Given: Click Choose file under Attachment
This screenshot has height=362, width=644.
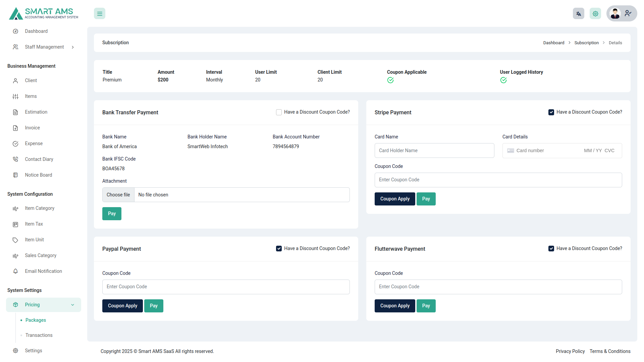Looking at the screenshot, I should point(118,195).
